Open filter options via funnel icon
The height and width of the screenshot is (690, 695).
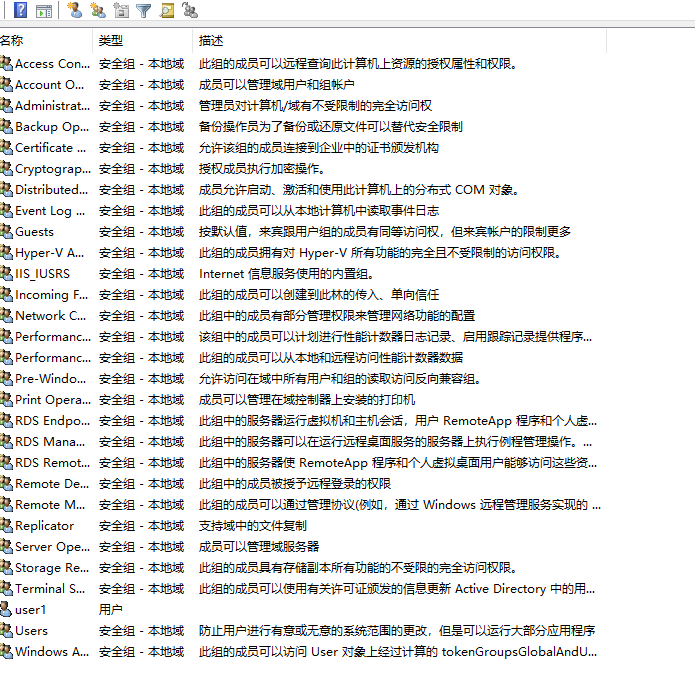[143, 11]
